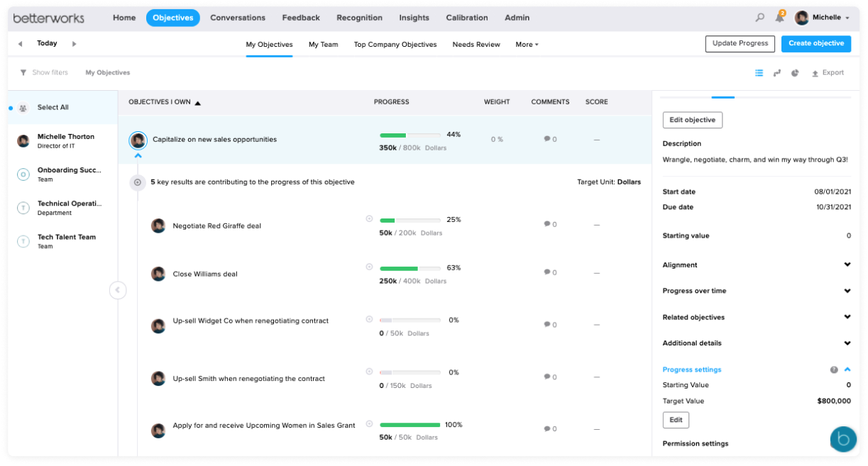Collapse the left sidebar arrow button
The width and height of the screenshot is (868, 466).
tap(118, 290)
